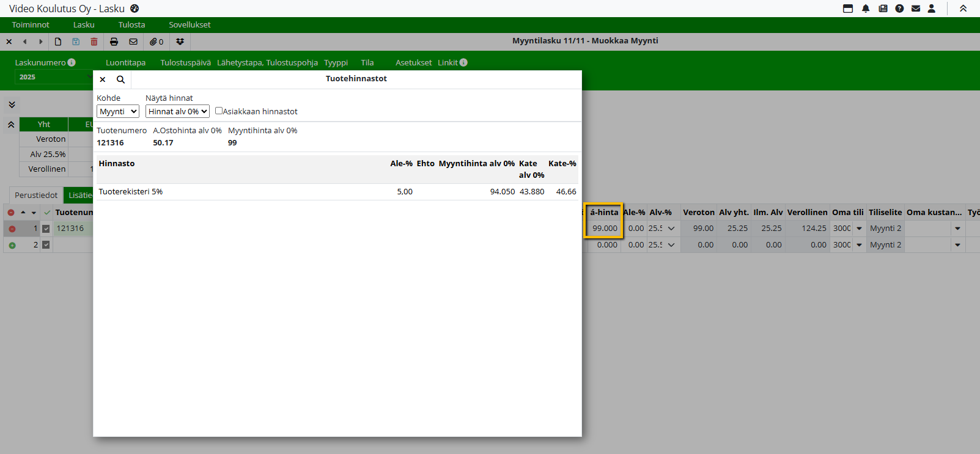Open the notifications bell icon
This screenshot has width=980, height=454.
click(866, 9)
